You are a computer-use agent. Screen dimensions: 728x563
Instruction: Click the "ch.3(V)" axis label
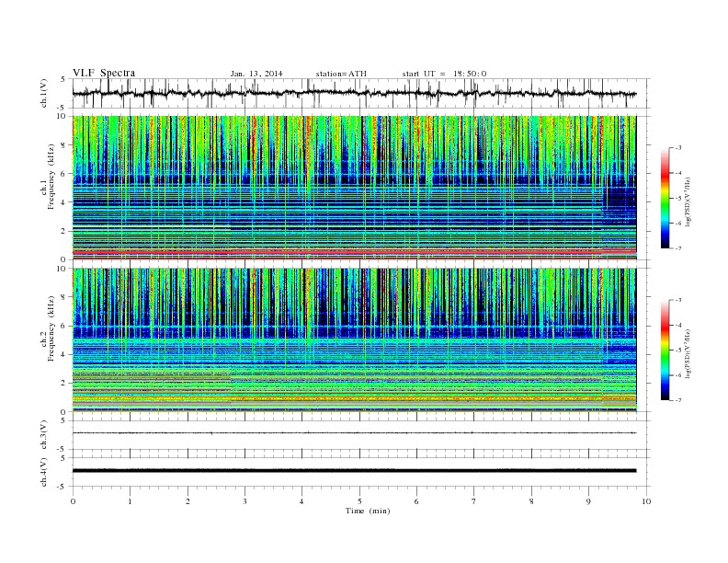[x=43, y=435]
